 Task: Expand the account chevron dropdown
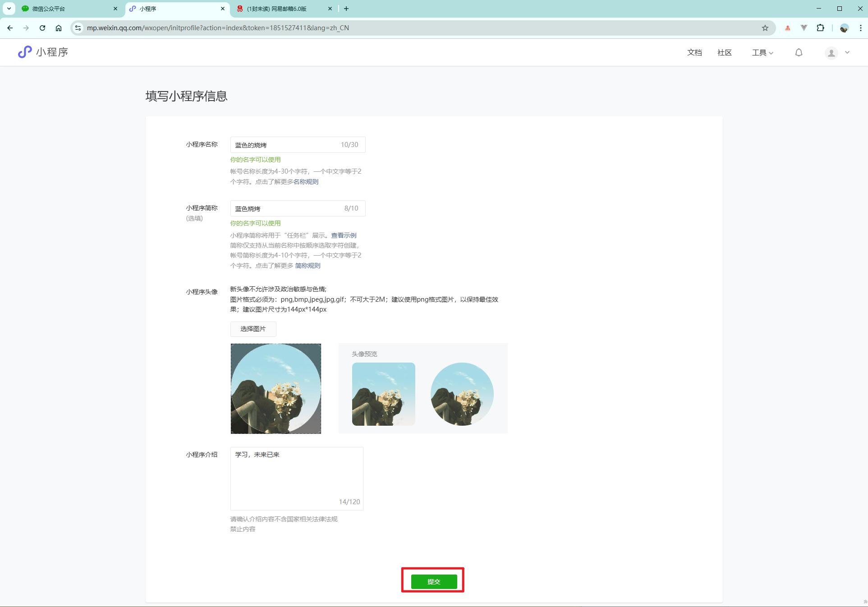click(847, 53)
